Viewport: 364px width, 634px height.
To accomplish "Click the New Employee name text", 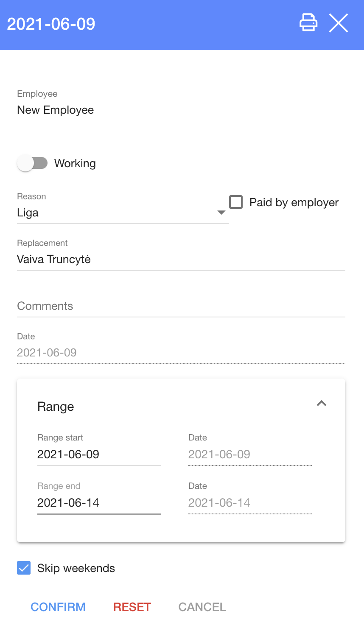I will click(56, 110).
